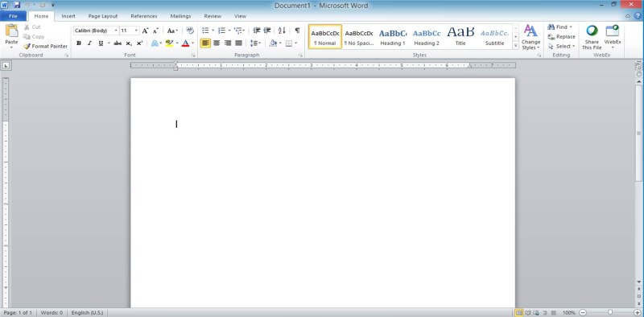The image size is (644, 317).
Task: Decrease paragraph indent
Action: [257, 31]
